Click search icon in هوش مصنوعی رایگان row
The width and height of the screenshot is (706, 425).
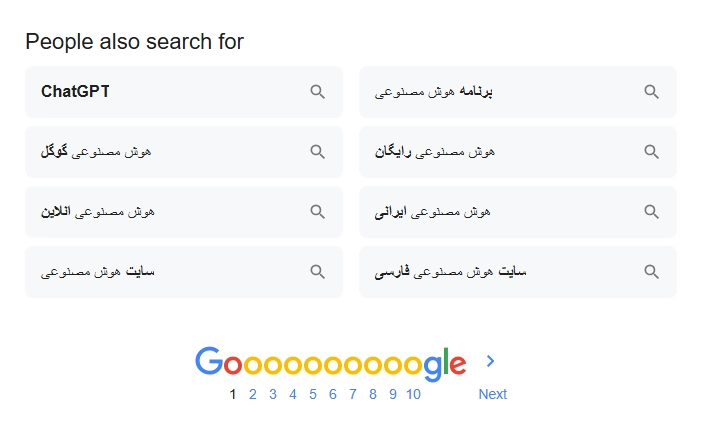coord(651,152)
